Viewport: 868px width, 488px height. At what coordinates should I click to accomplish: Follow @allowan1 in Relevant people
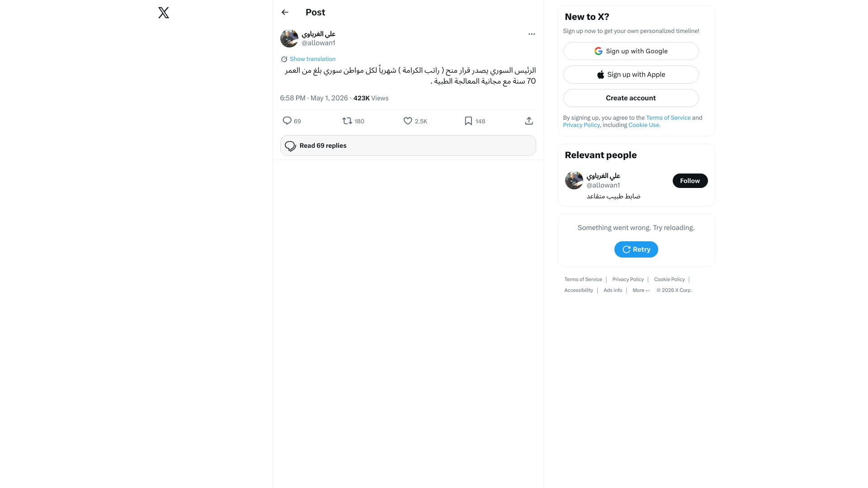coord(690,181)
